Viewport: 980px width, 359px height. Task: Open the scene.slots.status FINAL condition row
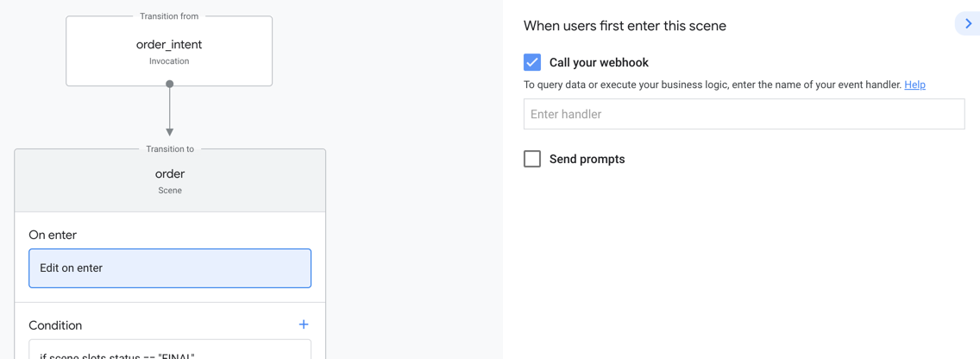170,352
